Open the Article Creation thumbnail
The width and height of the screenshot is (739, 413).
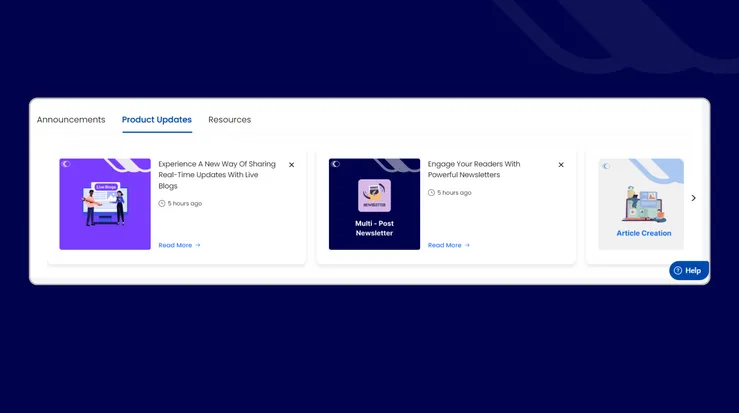641,204
